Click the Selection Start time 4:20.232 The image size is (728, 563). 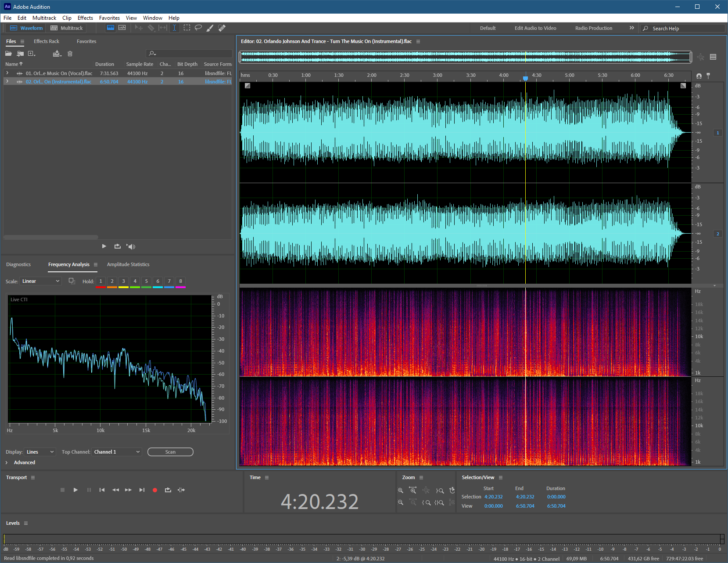pos(493,497)
